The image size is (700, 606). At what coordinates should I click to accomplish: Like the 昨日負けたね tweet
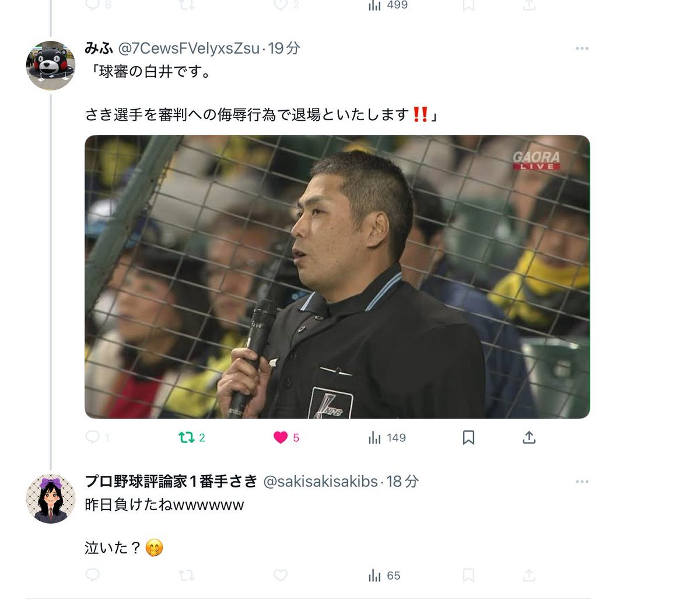tap(281, 576)
